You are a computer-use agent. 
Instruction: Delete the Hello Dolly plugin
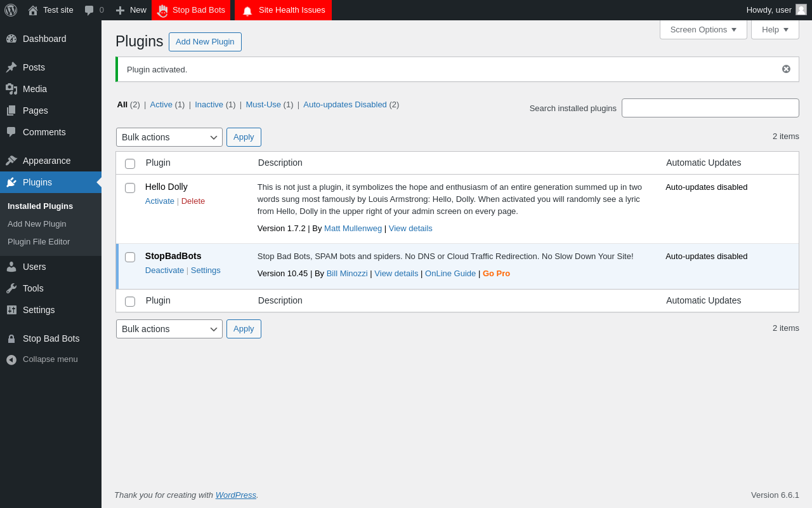click(x=193, y=201)
